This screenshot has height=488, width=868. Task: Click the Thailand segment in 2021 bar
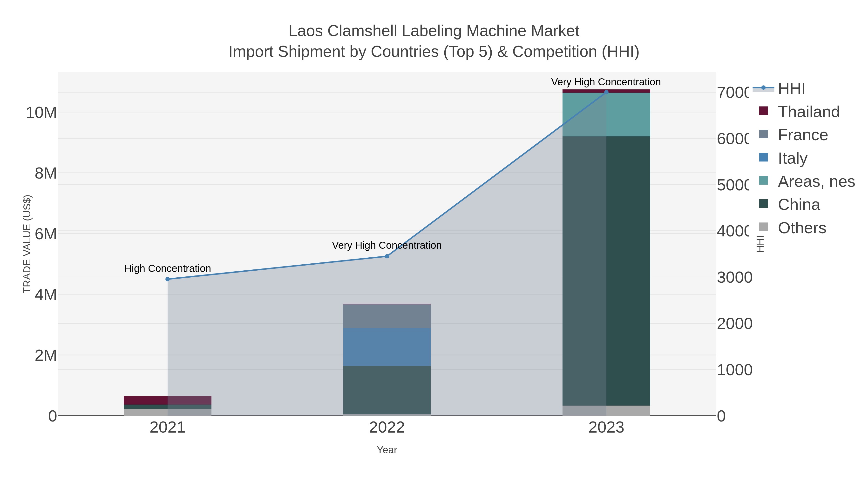(168, 401)
